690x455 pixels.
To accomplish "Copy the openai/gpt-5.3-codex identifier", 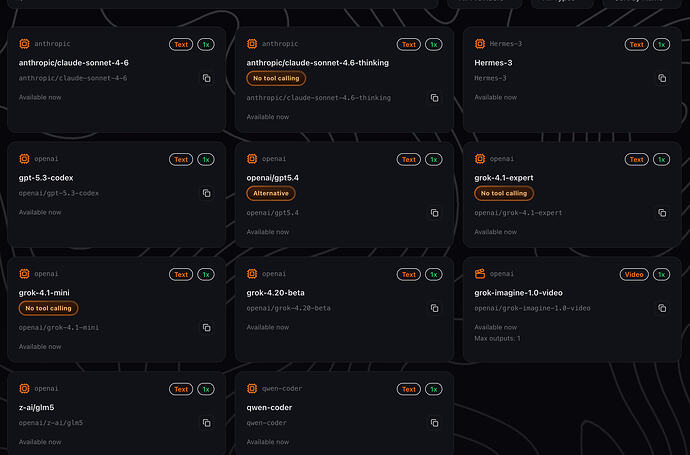I will click(x=207, y=193).
